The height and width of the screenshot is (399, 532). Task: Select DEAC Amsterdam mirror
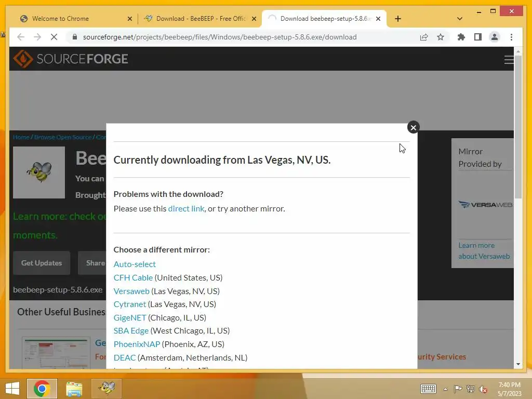pos(125,357)
